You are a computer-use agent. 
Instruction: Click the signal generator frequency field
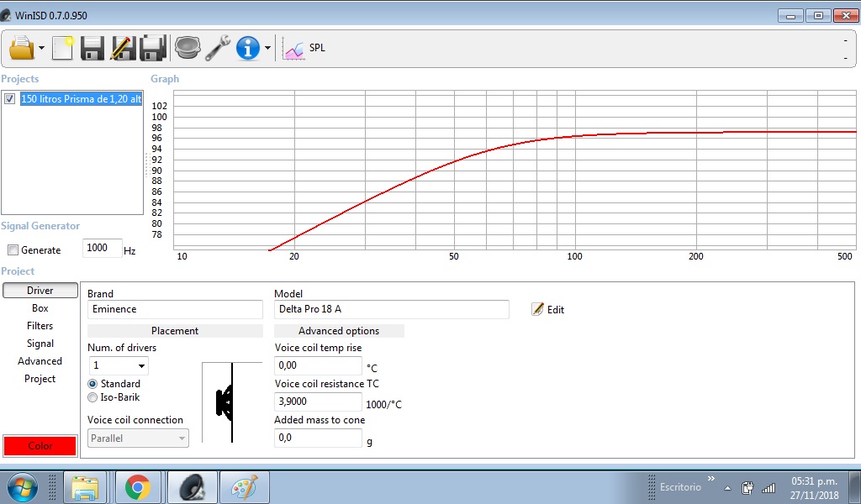point(102,248)
